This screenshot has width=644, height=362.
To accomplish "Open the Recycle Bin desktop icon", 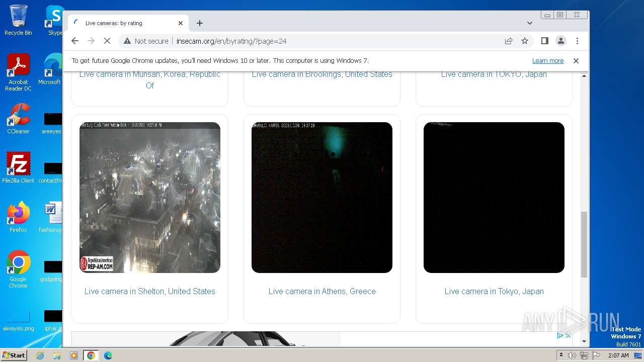I will (x=18, y=20).
